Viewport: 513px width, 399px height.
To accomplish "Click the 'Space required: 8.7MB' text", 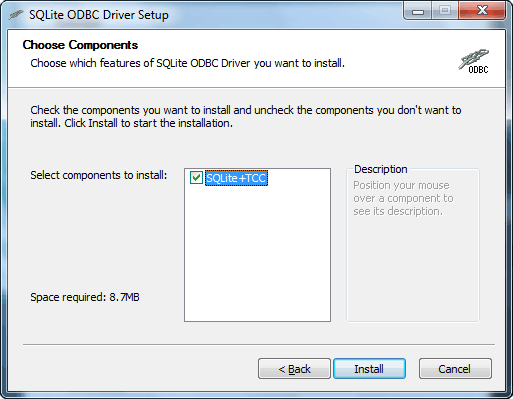I will (x=85, y=297).
